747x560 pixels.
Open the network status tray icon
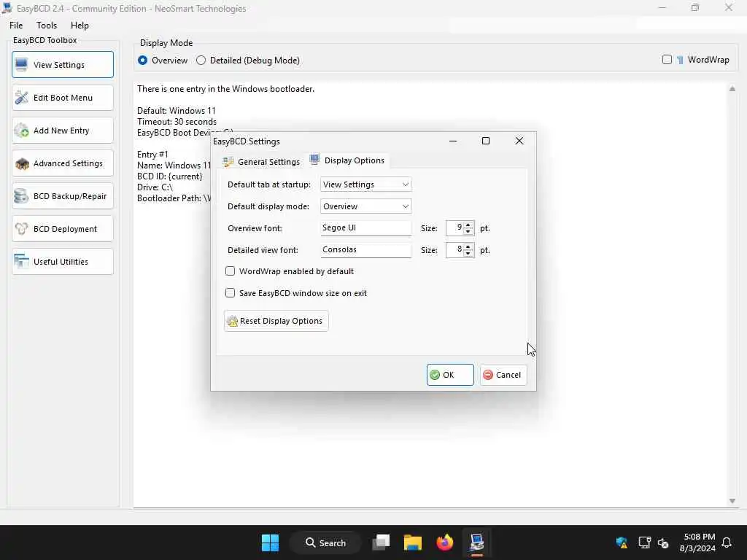point(644,542)
